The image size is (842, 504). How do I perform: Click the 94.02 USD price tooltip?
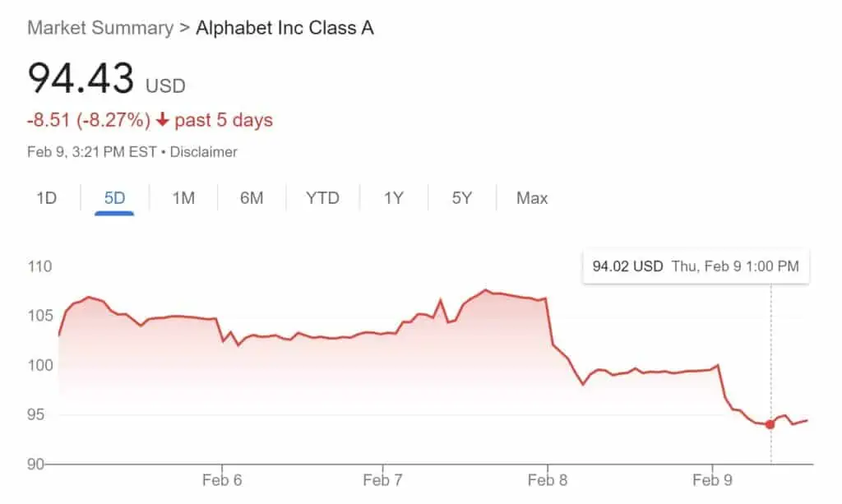[696, 266]
